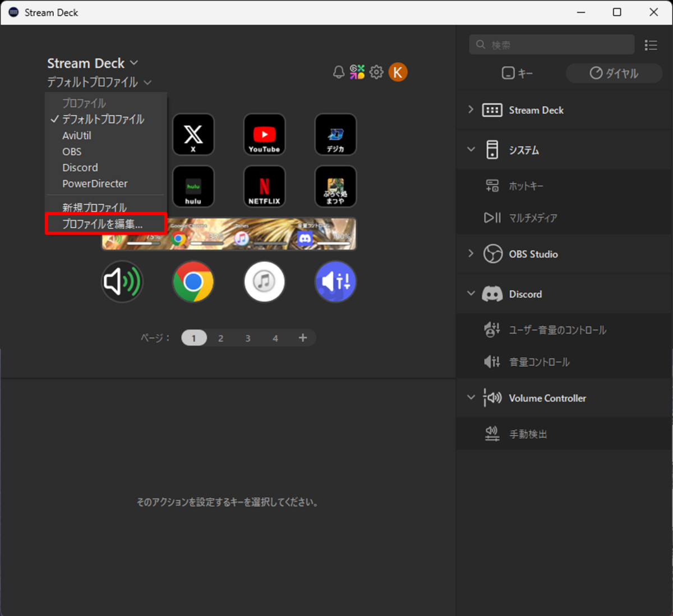This screenshot has height=616, width=673.
Task: Click the touch strip iTunes volume segment
Action: pos(261,234)
